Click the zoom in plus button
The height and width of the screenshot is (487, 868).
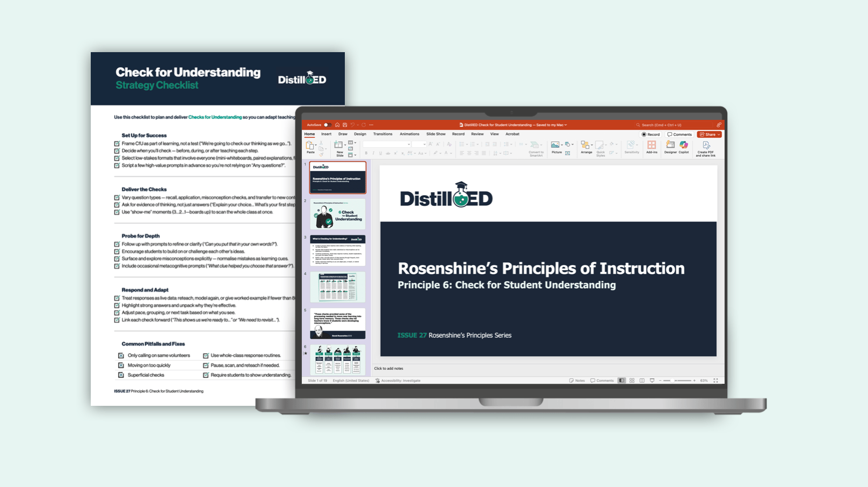point(694,381)
